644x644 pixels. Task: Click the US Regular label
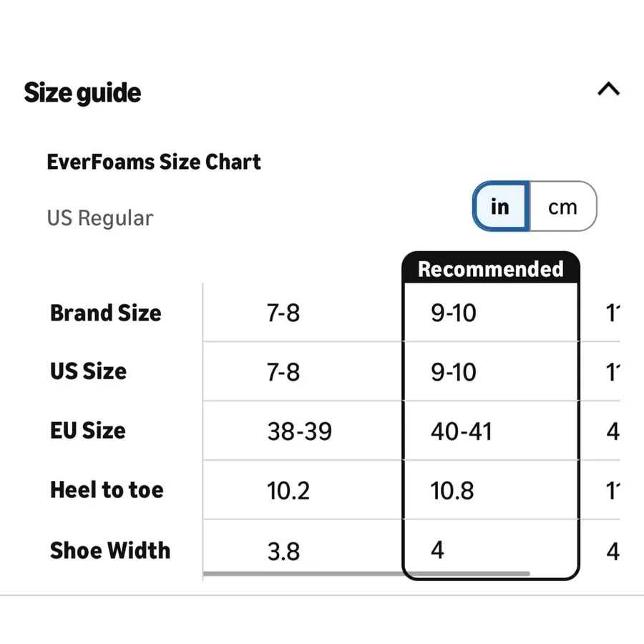pos(100,218)
